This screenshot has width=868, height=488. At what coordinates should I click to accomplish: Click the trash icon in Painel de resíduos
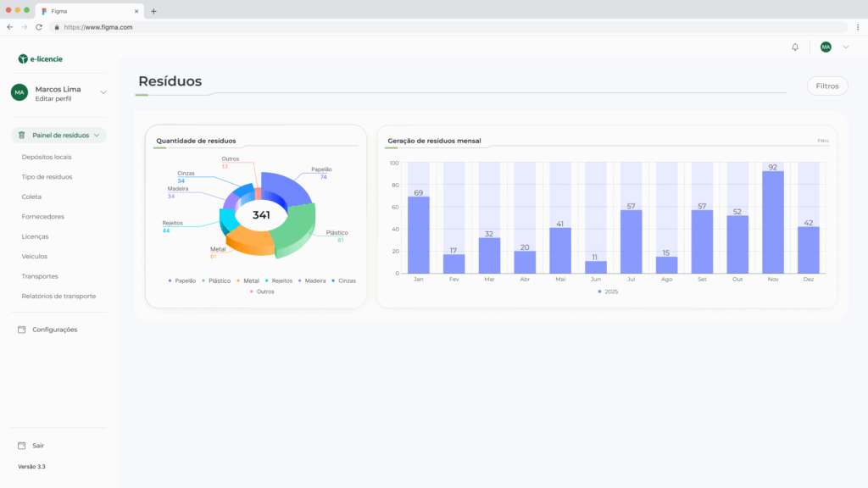point(21,135)
